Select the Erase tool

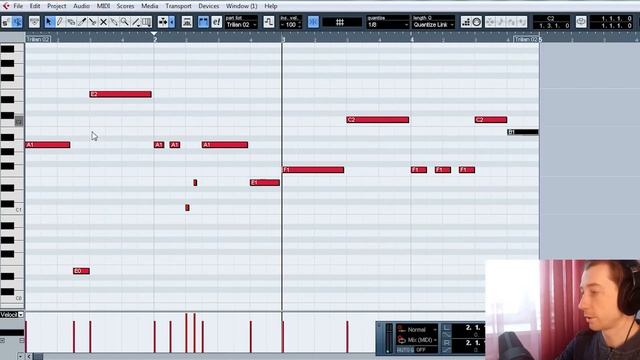[x=71, y=22]
